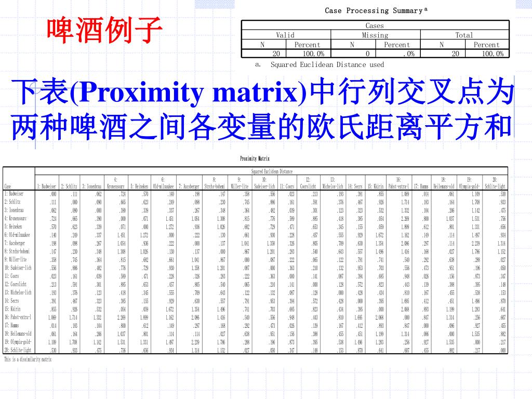532x399 pixels.
Task: Click the '9: Miller-lite' row label
Action: click(x=15, y=260)
